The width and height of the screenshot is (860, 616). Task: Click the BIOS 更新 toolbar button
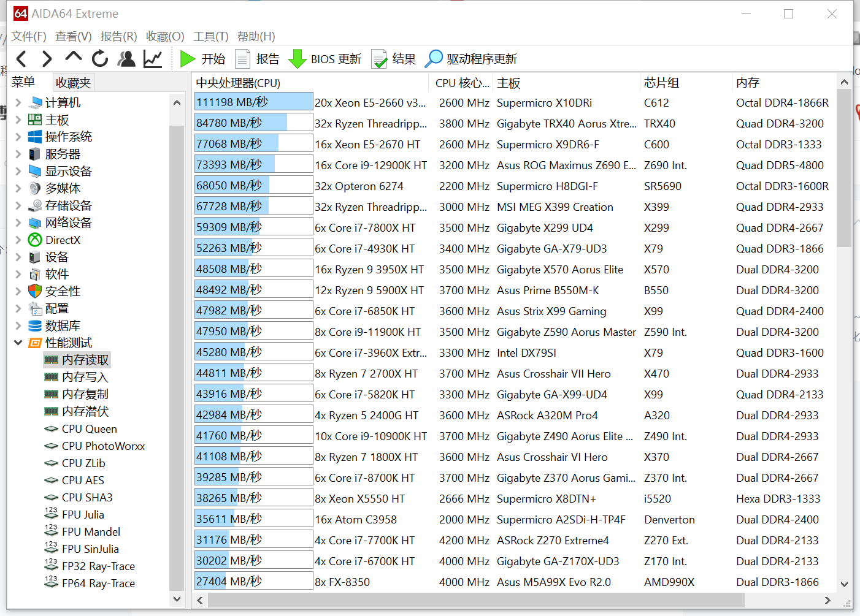[325, 59]
